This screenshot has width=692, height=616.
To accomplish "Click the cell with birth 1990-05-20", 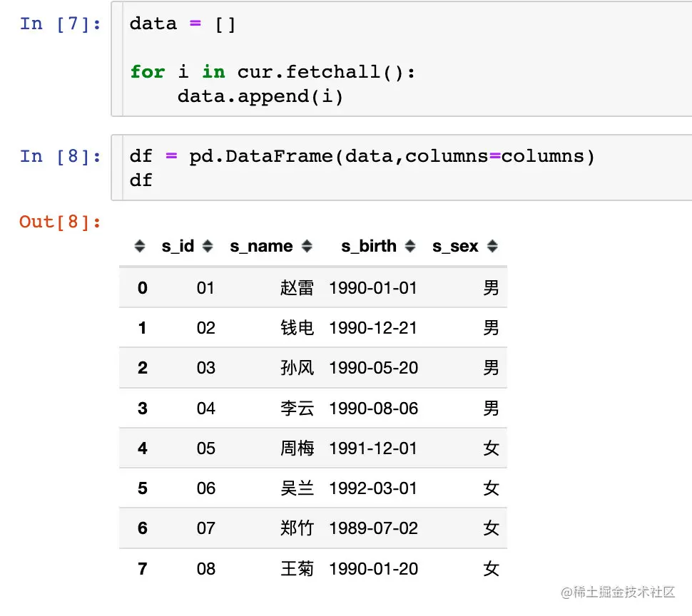I will (x=373, y=368).
